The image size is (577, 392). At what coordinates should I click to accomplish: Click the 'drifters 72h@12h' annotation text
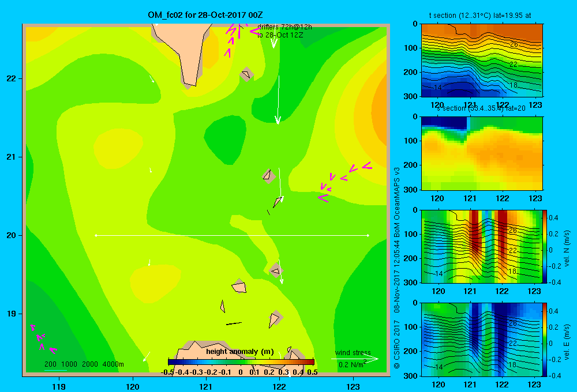[x=284, y=27]
